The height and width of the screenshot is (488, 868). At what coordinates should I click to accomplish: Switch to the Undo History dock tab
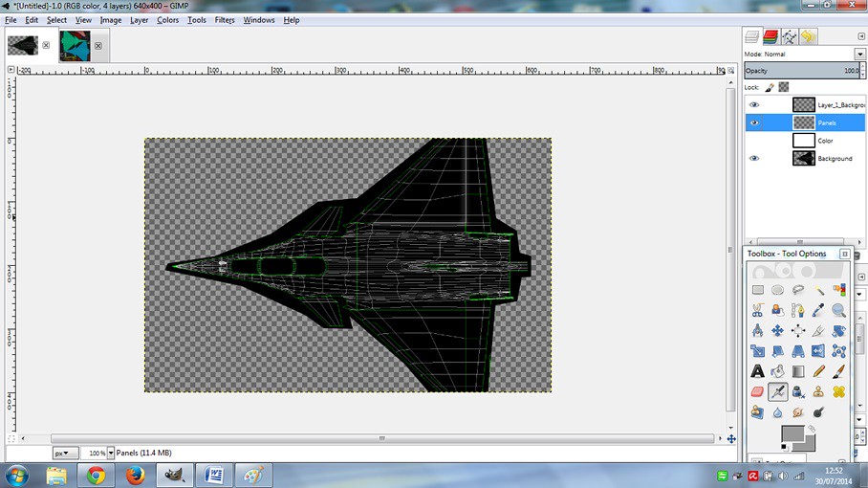808,36
